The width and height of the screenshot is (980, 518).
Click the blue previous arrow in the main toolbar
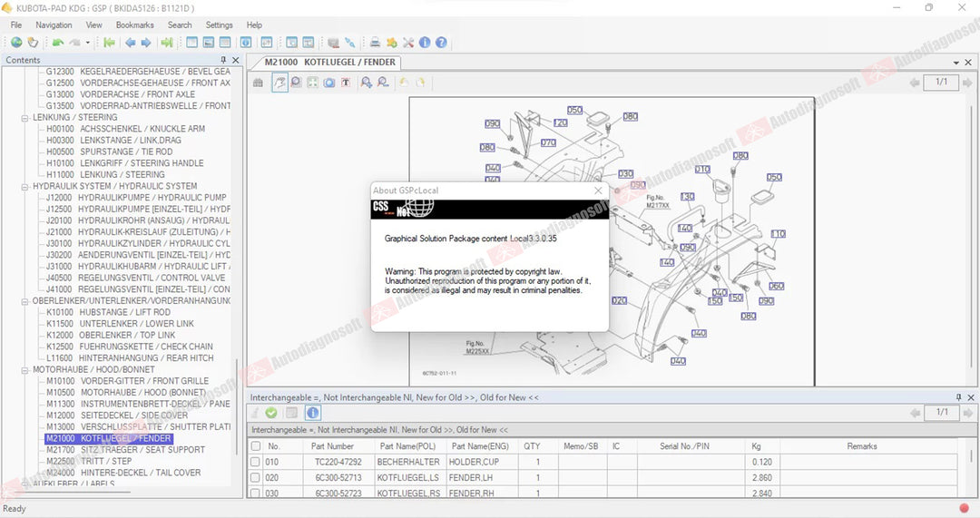130,43
